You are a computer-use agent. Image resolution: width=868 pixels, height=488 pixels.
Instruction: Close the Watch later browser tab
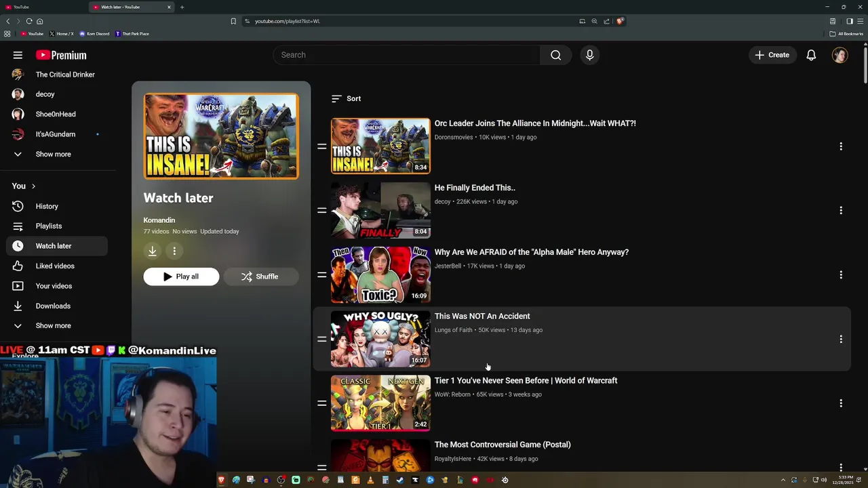(169, 7)
